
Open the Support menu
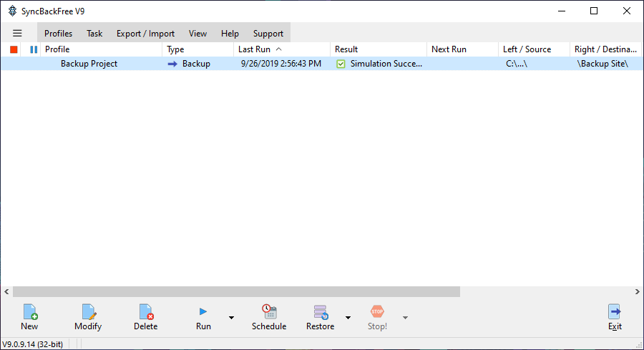click(x=268, y=34)
